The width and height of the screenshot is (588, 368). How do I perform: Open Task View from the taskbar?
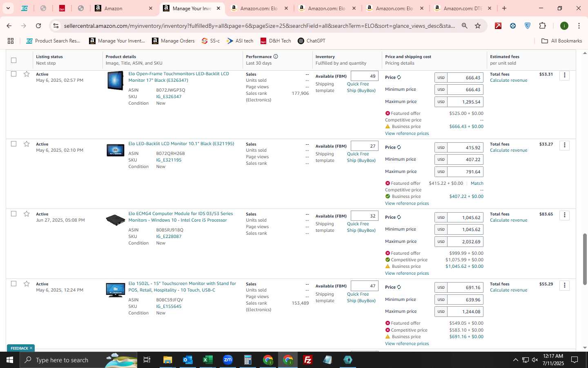pyautogui.click(x=147, y=360)
